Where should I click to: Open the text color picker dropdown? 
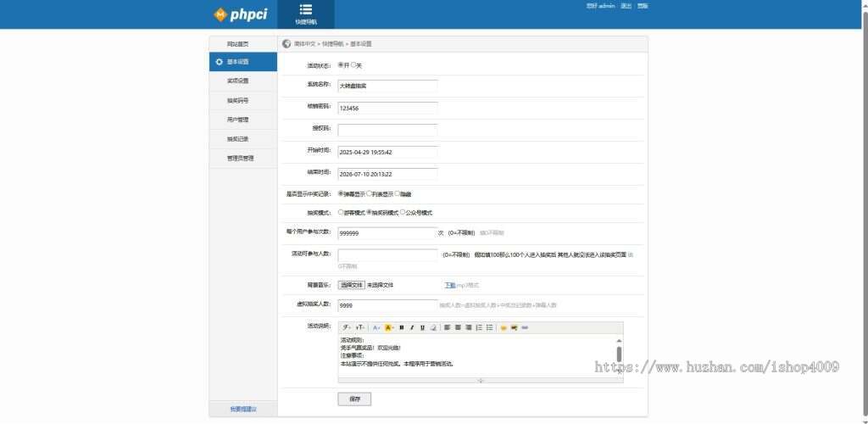[x=376, y=327]
